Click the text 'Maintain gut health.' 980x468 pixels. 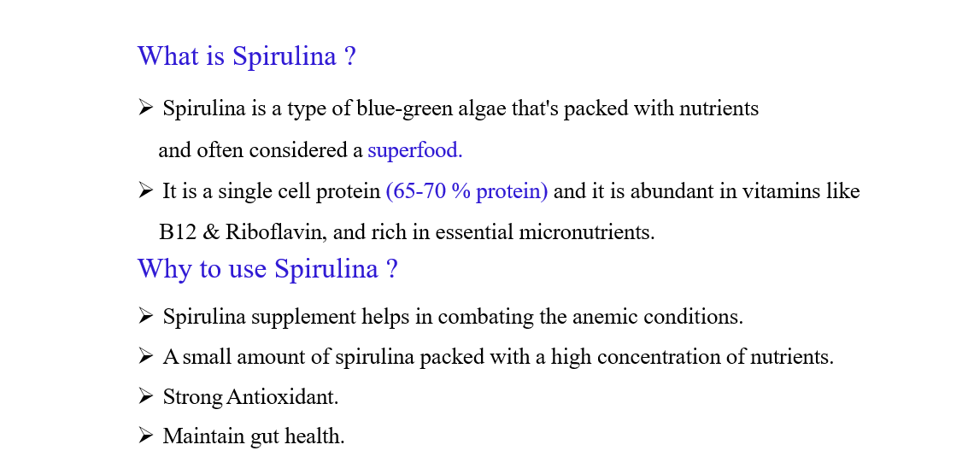[254, 436]
